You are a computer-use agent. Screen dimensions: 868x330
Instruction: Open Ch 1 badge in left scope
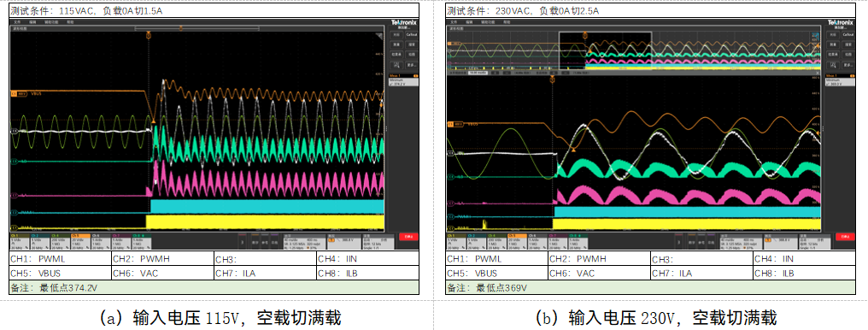[20, 241]
